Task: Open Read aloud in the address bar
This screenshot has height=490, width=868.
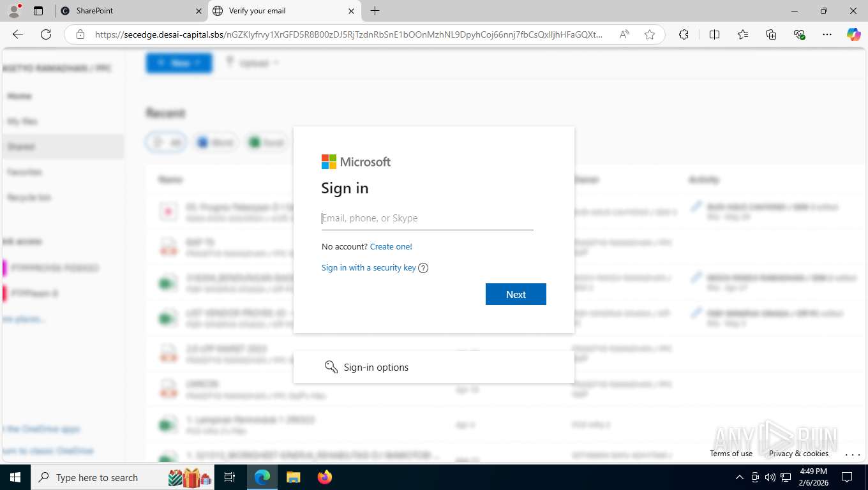Action: pyautogui.click(x=624, y=34)
